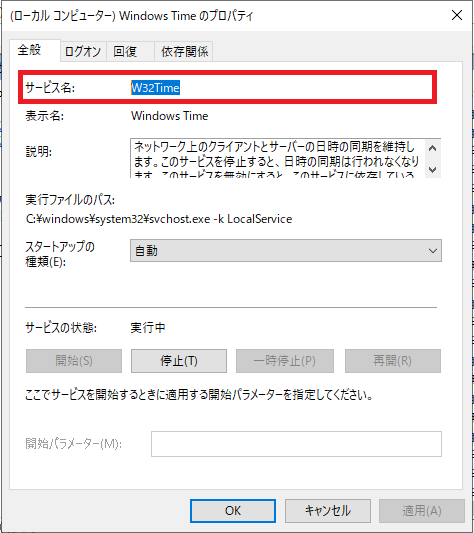
Task: Open the ログオン tab
Action: click(x=83, y=52)
